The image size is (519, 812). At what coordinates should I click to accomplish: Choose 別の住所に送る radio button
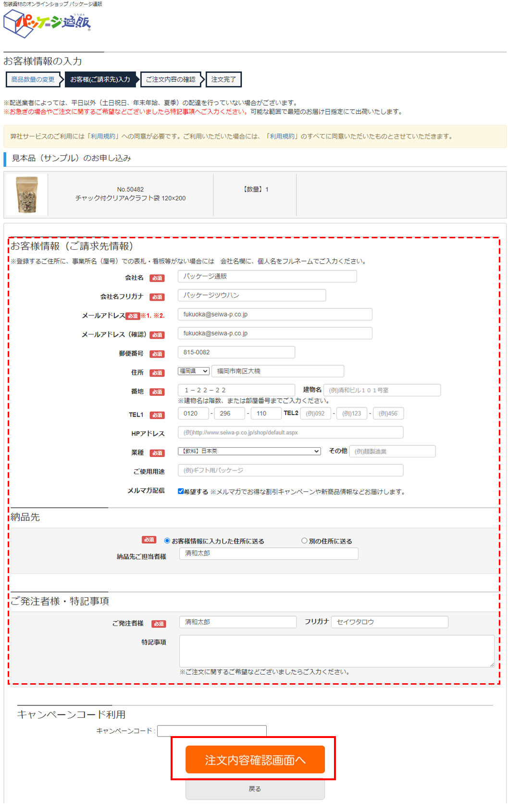(x=304, y=541)
